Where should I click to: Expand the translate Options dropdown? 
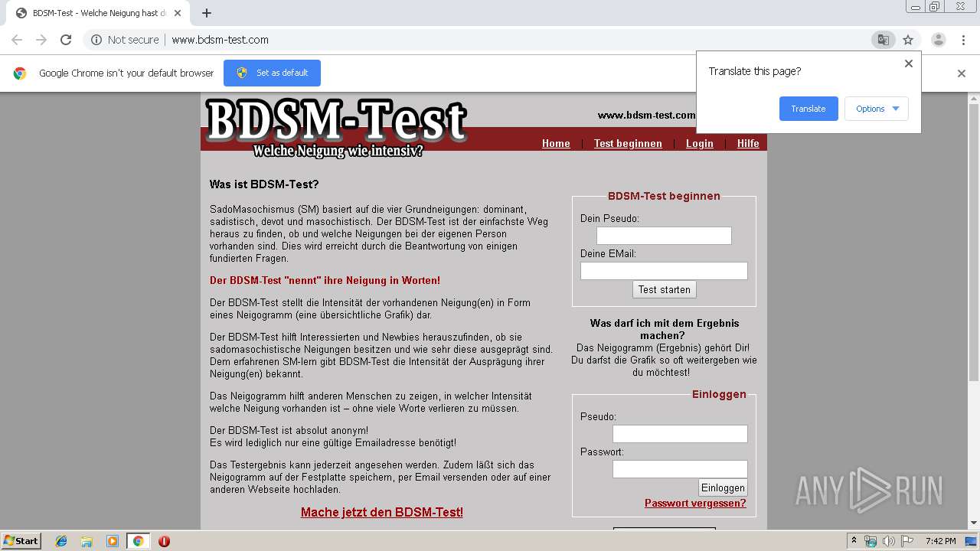(877, 109)
